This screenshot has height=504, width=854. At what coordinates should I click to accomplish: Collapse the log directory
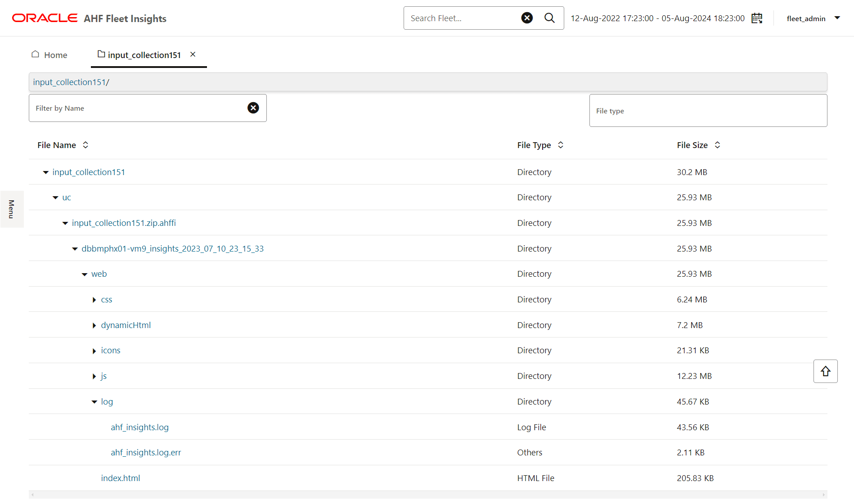point(94,402)
